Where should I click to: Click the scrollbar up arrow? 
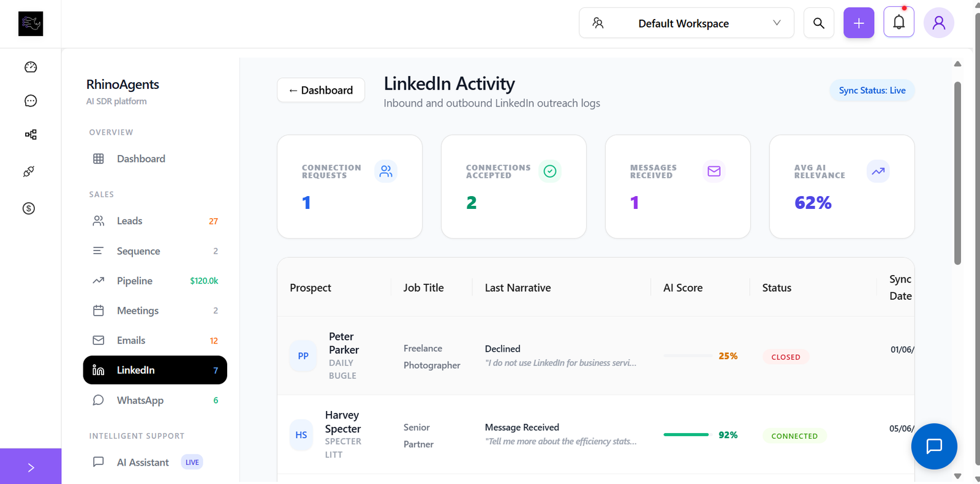957,64
